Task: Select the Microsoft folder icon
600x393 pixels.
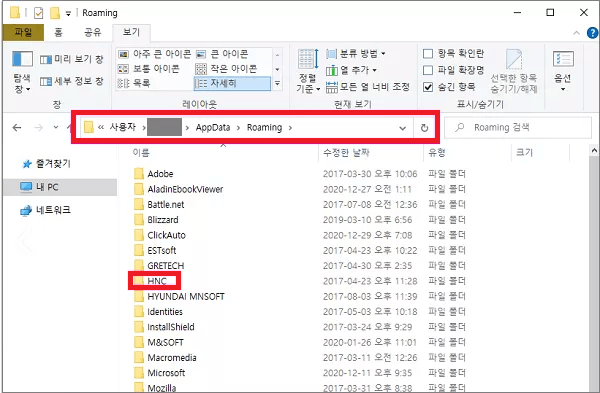Action: [139, 373]
